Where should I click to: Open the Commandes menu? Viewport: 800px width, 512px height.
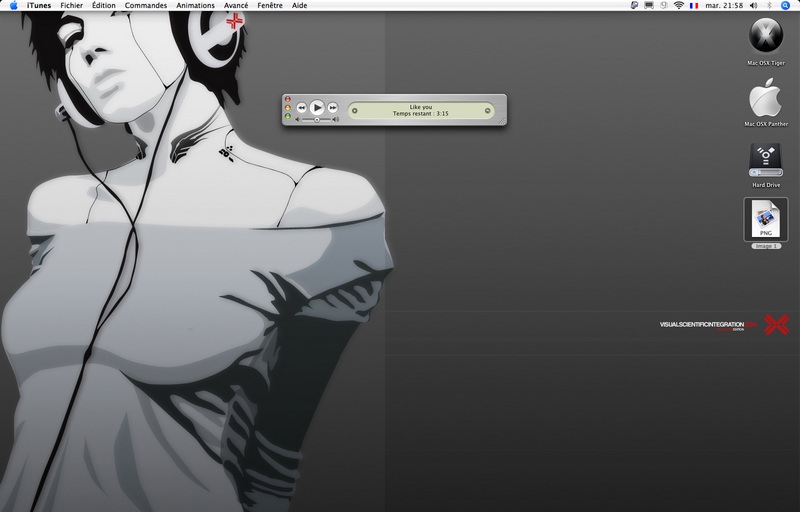[146, 6]
